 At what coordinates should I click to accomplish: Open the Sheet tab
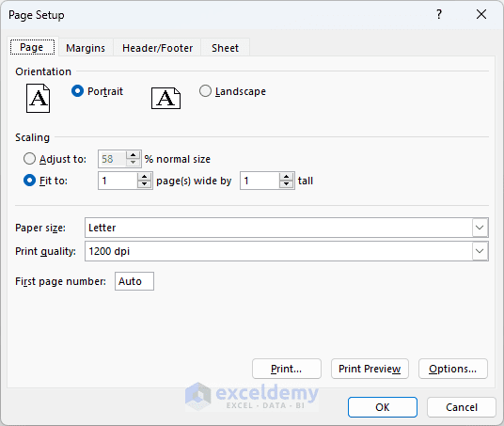225,48
